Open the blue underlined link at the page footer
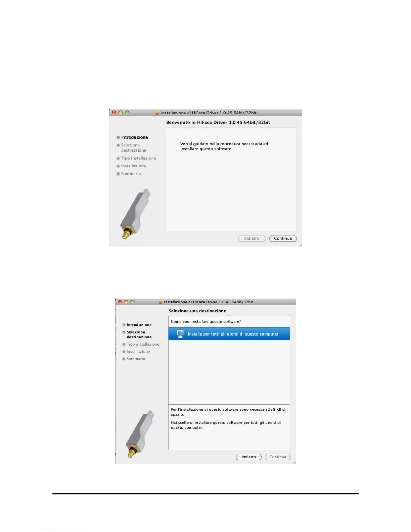Image resolution: width=411 pixels, height=532 pixels. point(66,529)
